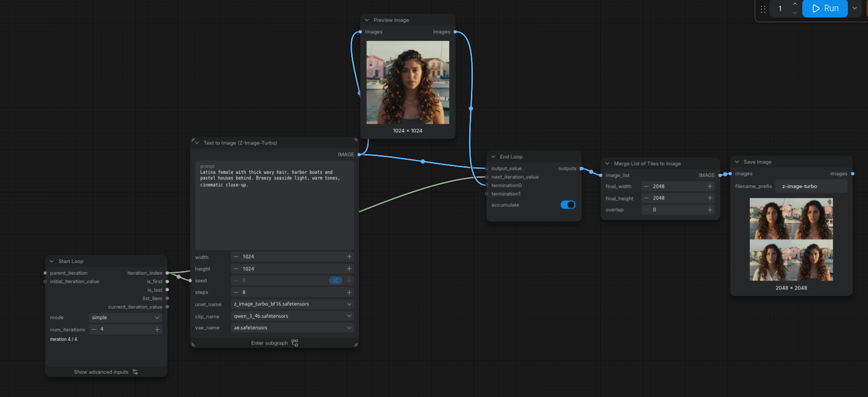The height and width of the screenshot is (397, 868).
Task: Increase final_width with plus icon
Action: (710, 186)
